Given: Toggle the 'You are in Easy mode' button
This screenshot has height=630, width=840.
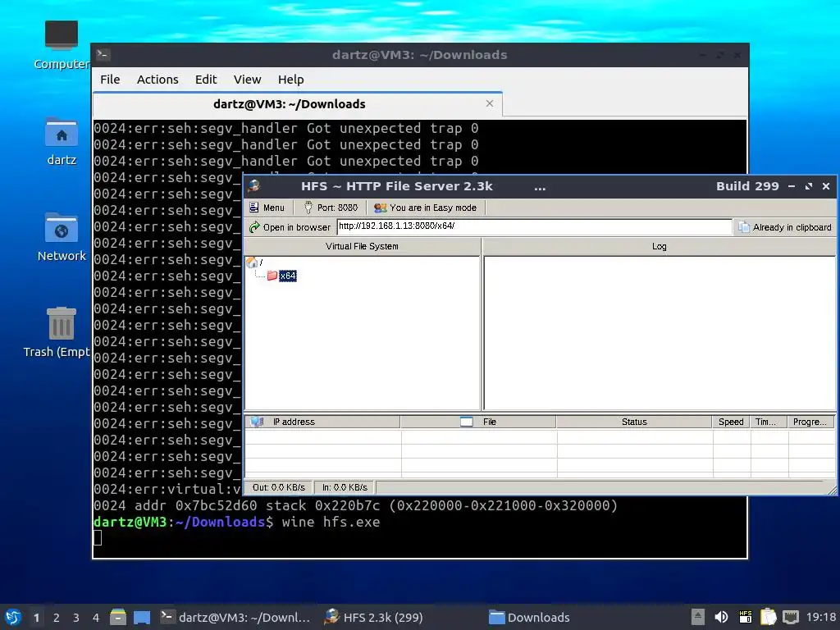Looking at the screenshot, I should click(x=426, y=208).
